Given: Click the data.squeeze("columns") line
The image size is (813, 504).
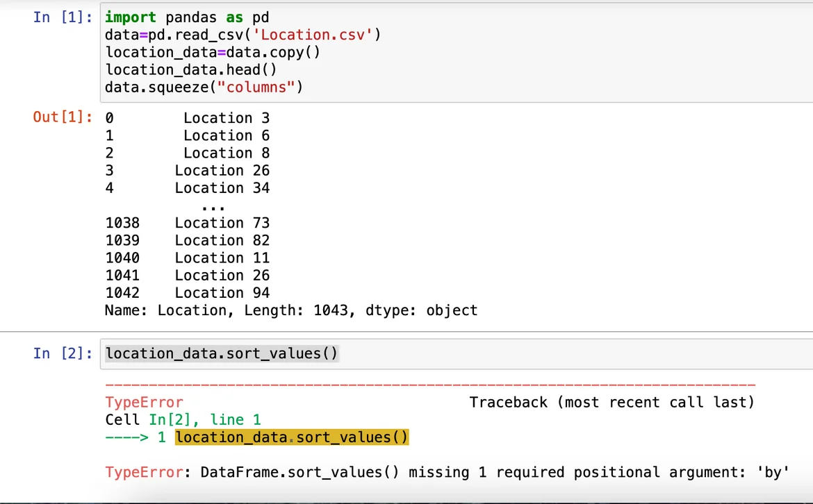Looking at the screenshot, I should point(204,87).
